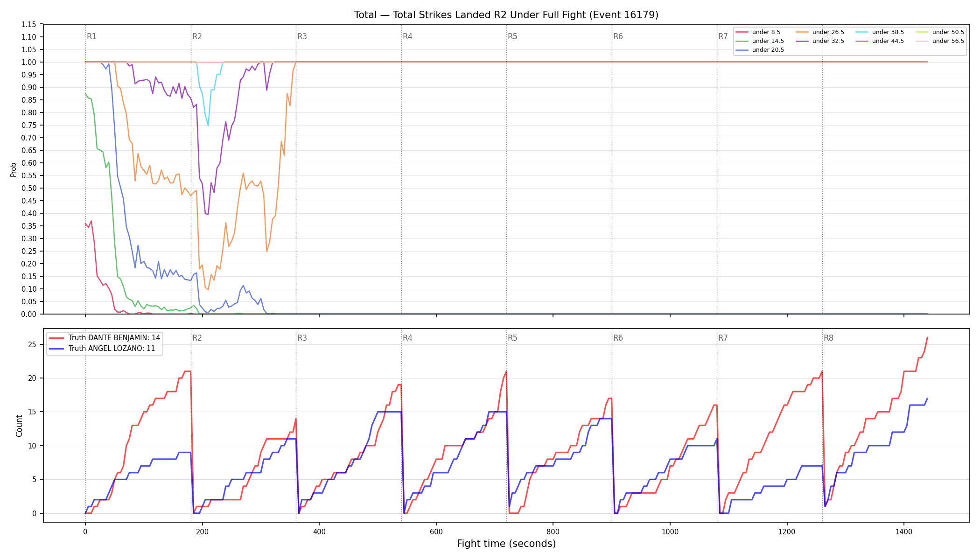Click the R5 round marker in probability chart

point(513,36)
